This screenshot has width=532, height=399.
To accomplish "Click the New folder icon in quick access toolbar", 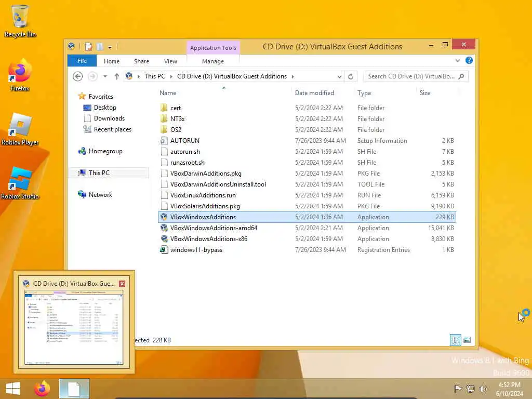I will (100, 46).
